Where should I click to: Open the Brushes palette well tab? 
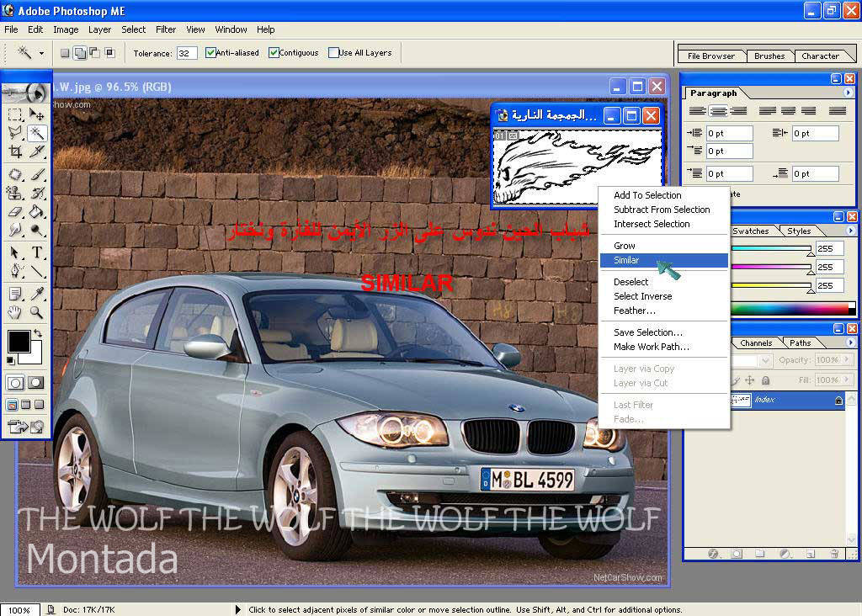(769, 56)
